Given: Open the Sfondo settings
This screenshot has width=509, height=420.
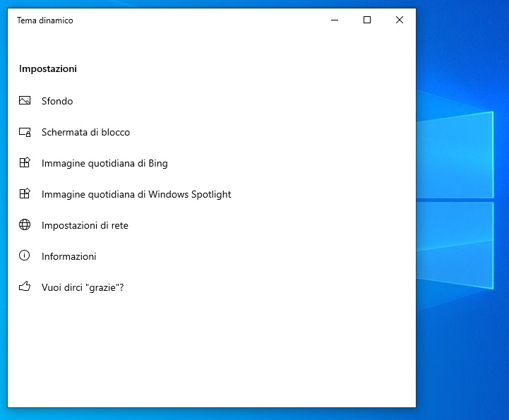Looking at the screenshot, I should coord(57,101).
